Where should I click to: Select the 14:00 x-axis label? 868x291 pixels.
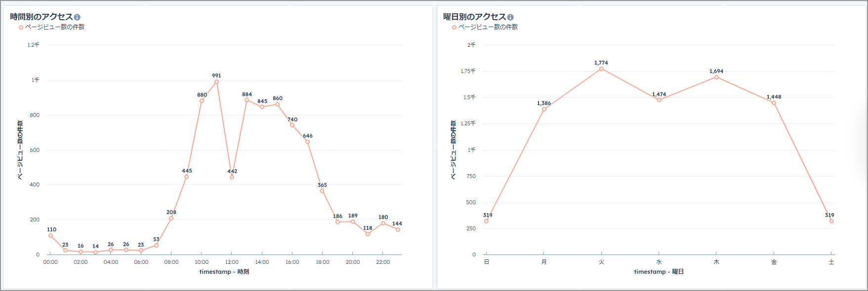click(262, 262)
